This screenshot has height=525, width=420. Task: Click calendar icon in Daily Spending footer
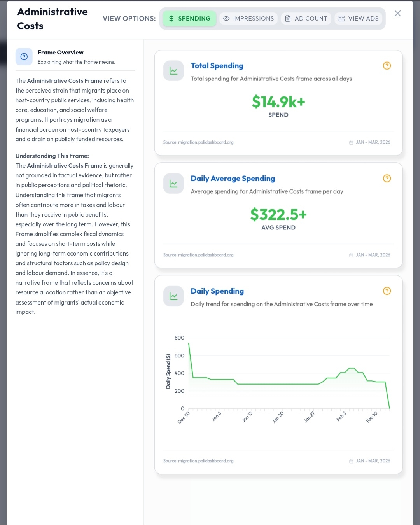tap(351, 461)
